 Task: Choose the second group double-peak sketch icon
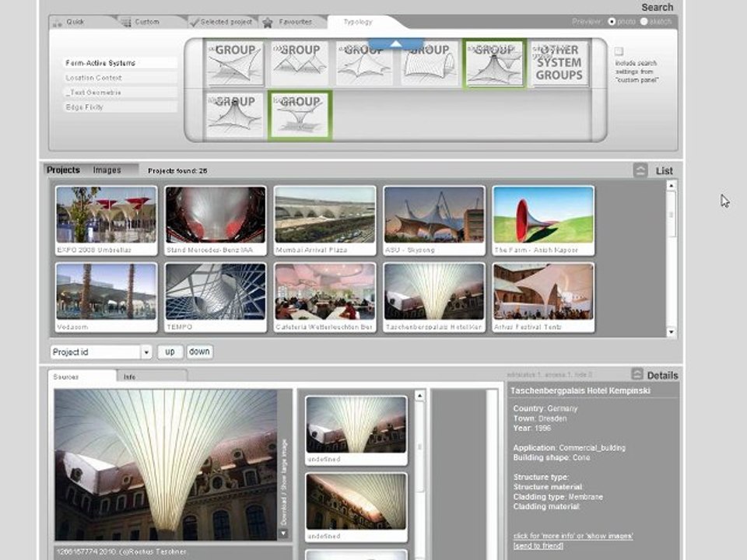pyautogui.click(x=299, y=63)
